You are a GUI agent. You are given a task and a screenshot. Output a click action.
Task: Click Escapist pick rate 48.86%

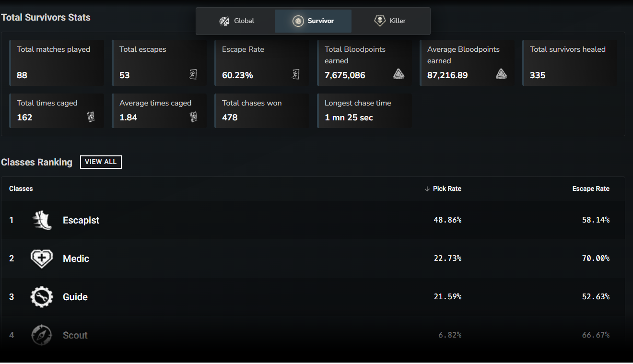point(447,220)
